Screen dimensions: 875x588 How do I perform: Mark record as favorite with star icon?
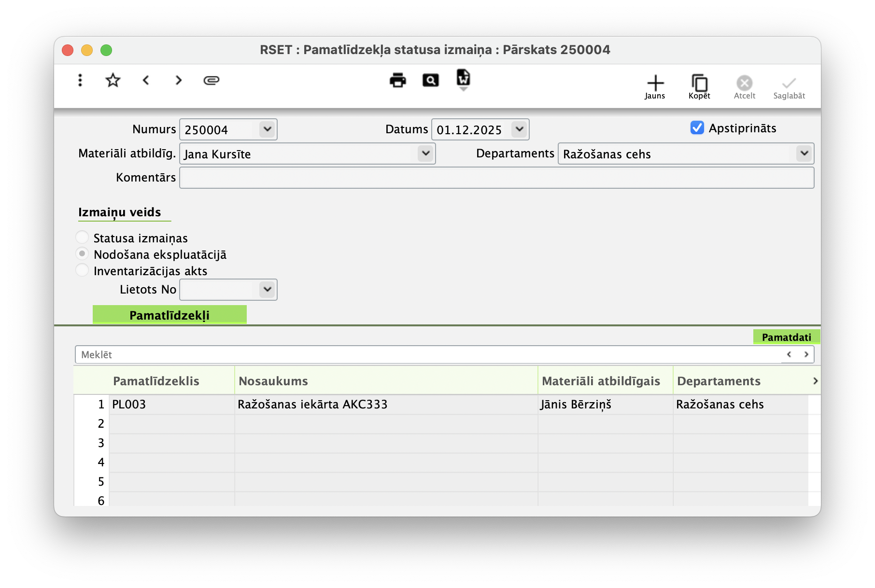coord(113,80)
